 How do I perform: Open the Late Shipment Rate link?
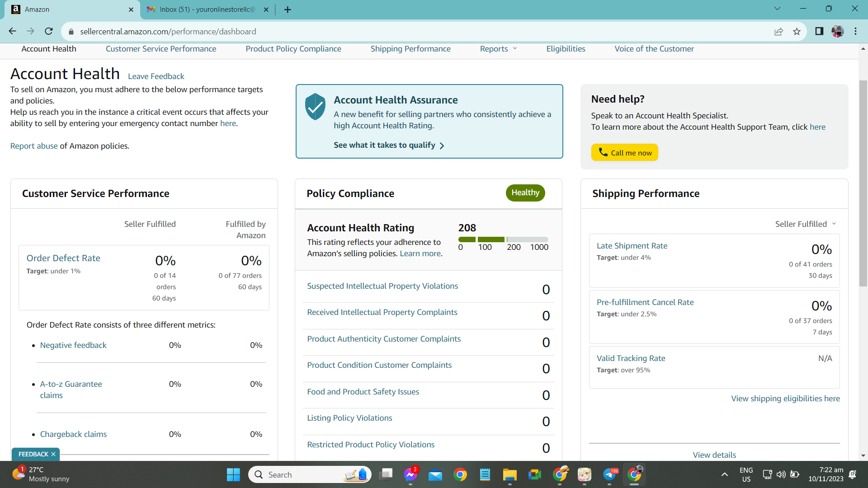[x=632, y=246]
